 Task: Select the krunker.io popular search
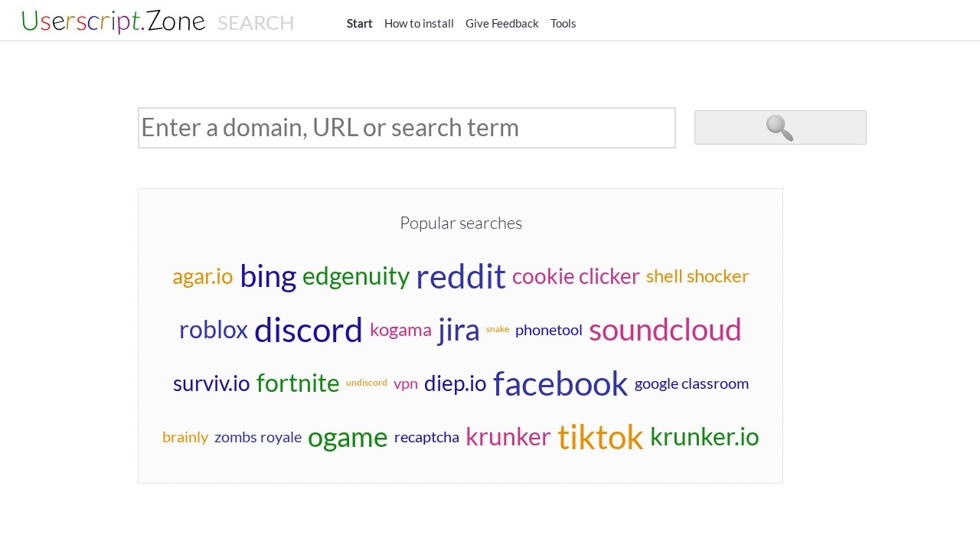coord(704,437)
